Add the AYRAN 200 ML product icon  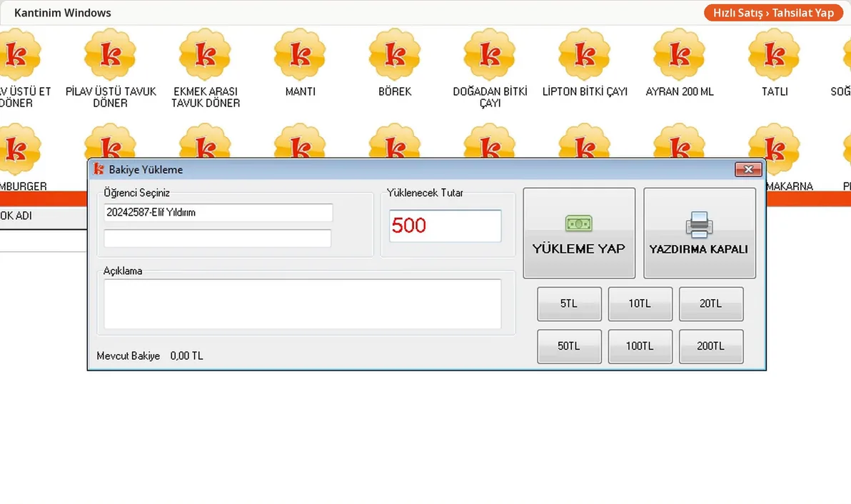(x=679, y=54)
